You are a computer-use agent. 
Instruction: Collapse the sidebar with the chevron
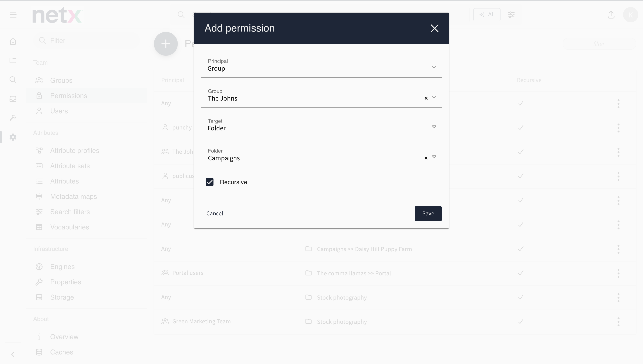tap(13, 354)
